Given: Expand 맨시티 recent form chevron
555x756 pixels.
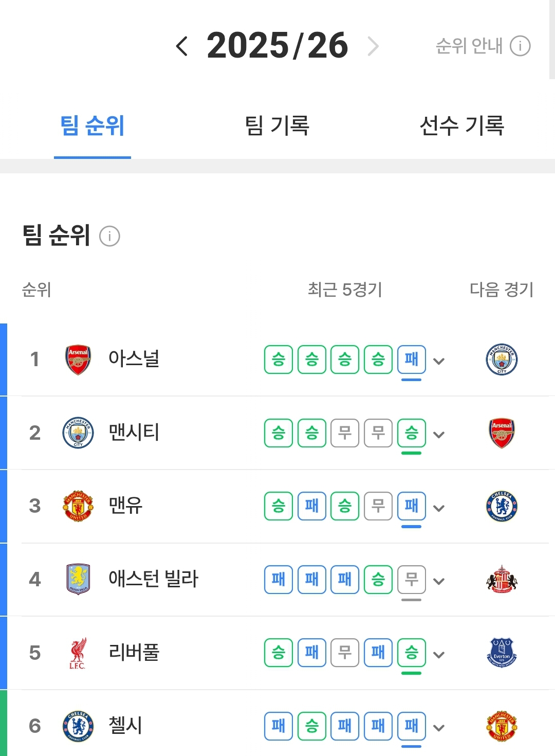Looking at the screenshot, I should click(x=439, y=435).
